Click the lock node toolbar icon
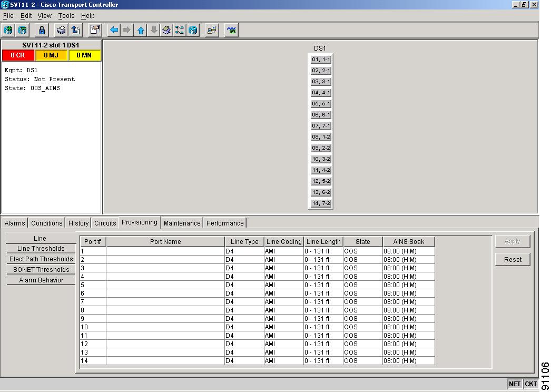This screenshot has height=392, width=551. (x=42, y=30)
